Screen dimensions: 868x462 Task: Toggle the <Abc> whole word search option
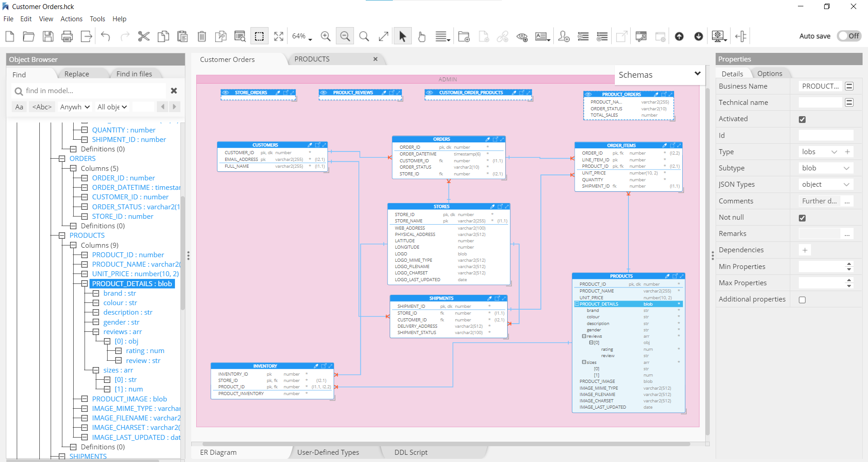(42, 107)
